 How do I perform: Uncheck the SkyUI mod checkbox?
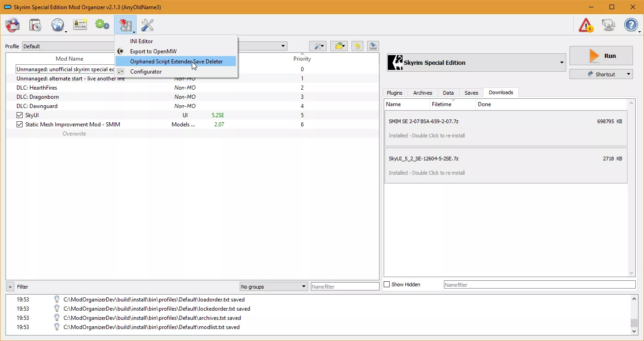tap(19, 115)
